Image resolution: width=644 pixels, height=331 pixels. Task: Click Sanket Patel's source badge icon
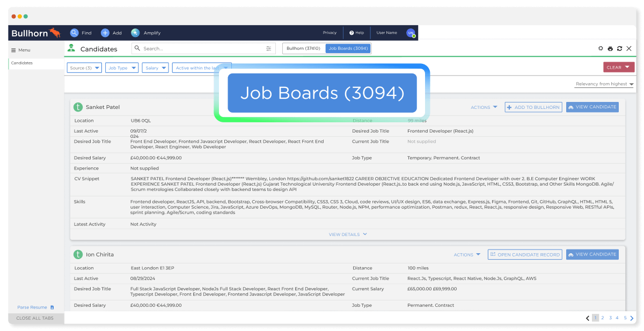(78, 107)
